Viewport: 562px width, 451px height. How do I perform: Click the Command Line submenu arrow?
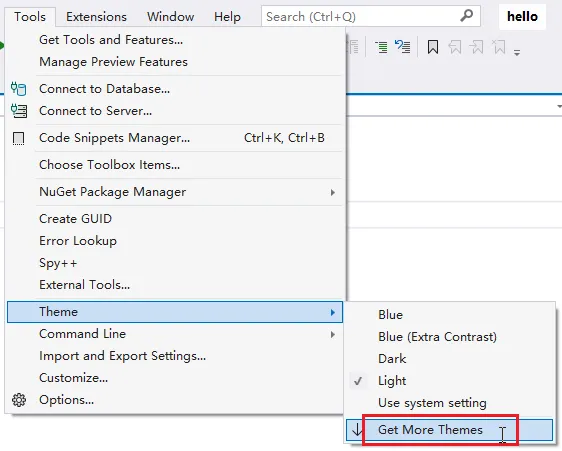[x=333, y=335]
